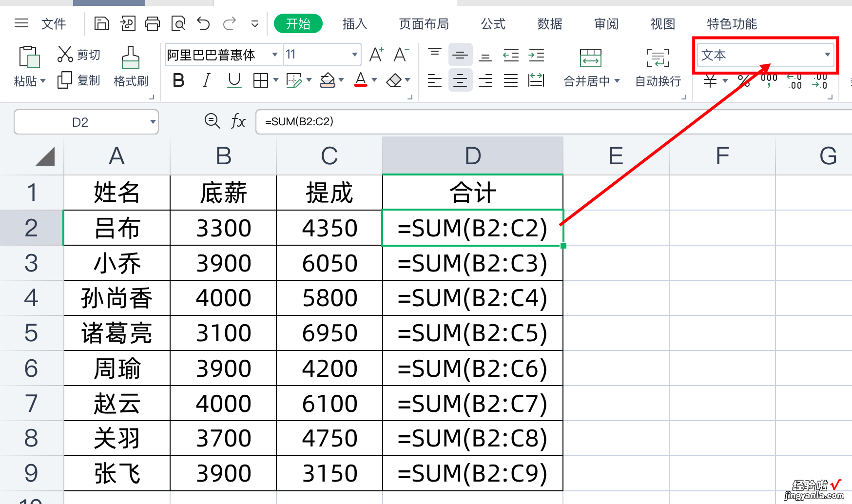Click the Print icon
Screen dimensions: 852x504
click(x=153, y=23)
